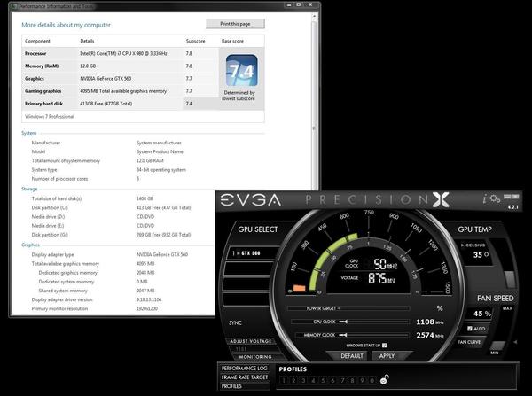532x396 pixels.
Task: Open Adjust Voltage
Action: [x=251, y=341]
